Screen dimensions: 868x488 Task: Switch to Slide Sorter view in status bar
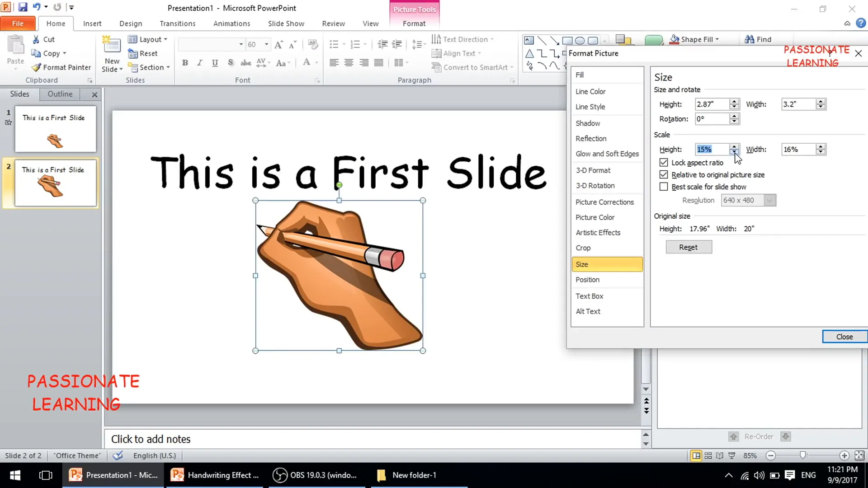pyautogui.click(x=708, y=455)
